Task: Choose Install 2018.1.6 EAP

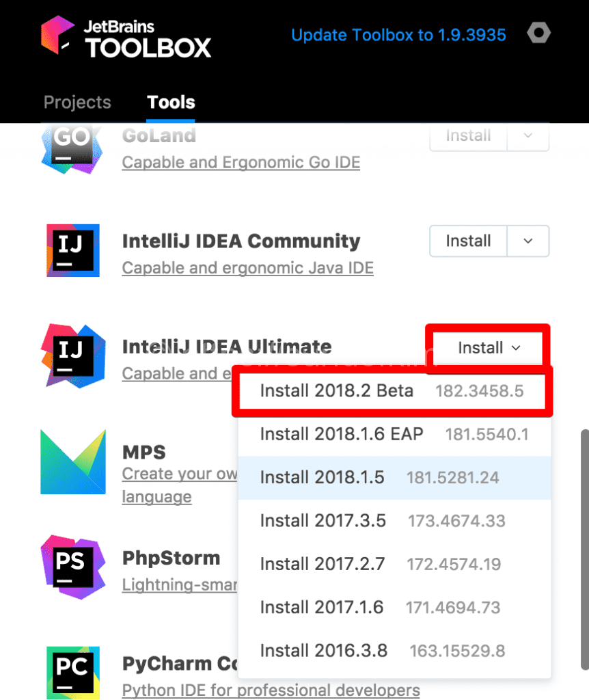Action: pos(394,434)
